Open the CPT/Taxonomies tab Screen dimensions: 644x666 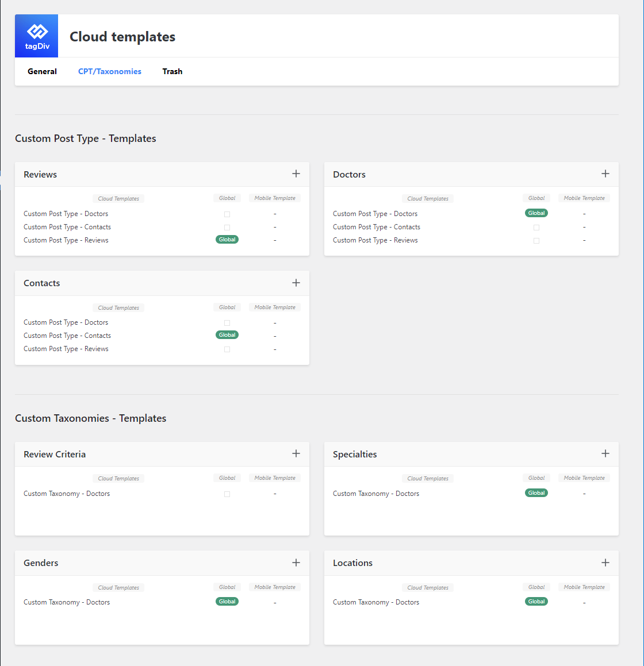tap(110, 71)
